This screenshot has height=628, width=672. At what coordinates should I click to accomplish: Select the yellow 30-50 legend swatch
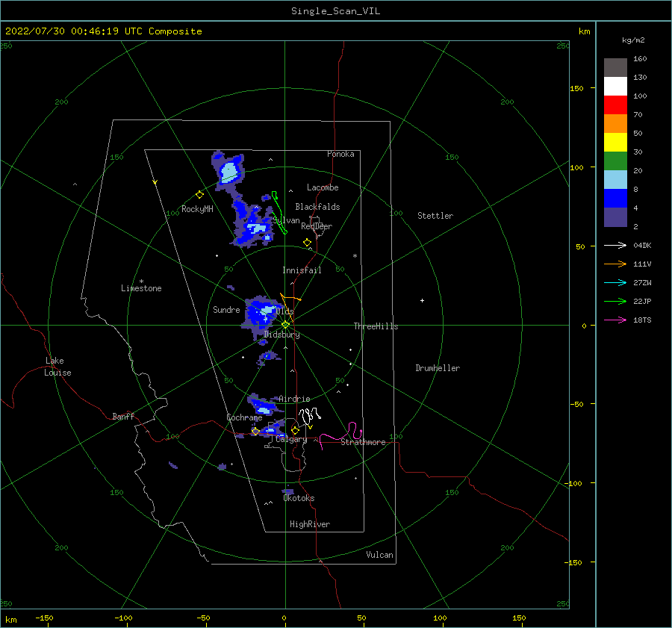tap(615, 143)
